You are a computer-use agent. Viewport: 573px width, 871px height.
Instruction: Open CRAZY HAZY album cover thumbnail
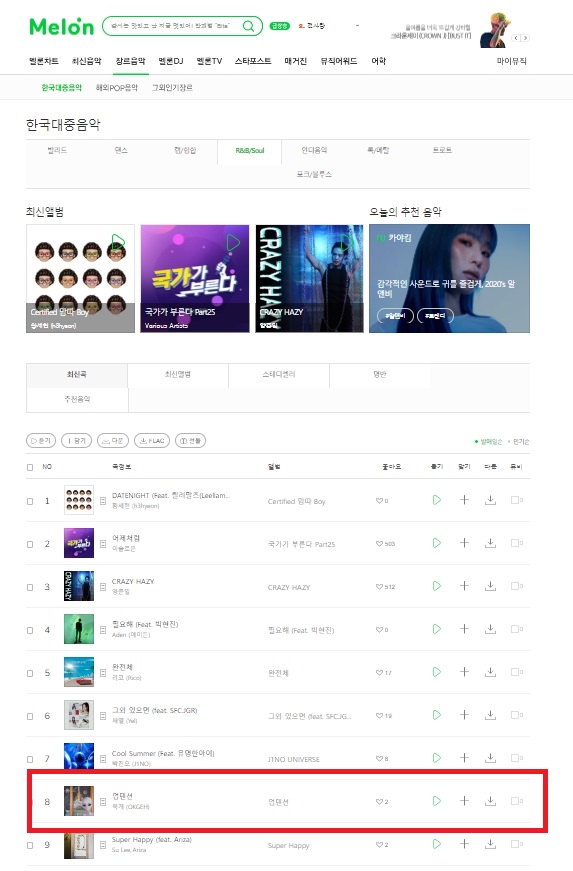click(309, 278)
